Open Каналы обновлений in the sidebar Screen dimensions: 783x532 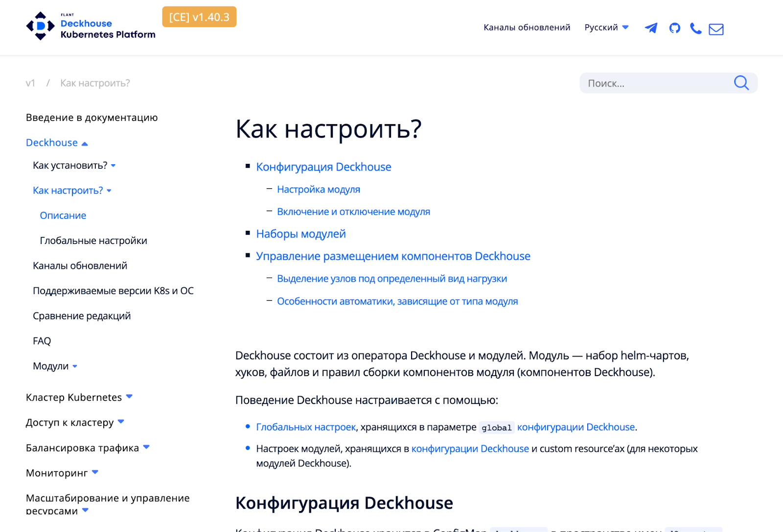[x=80, y=266]
